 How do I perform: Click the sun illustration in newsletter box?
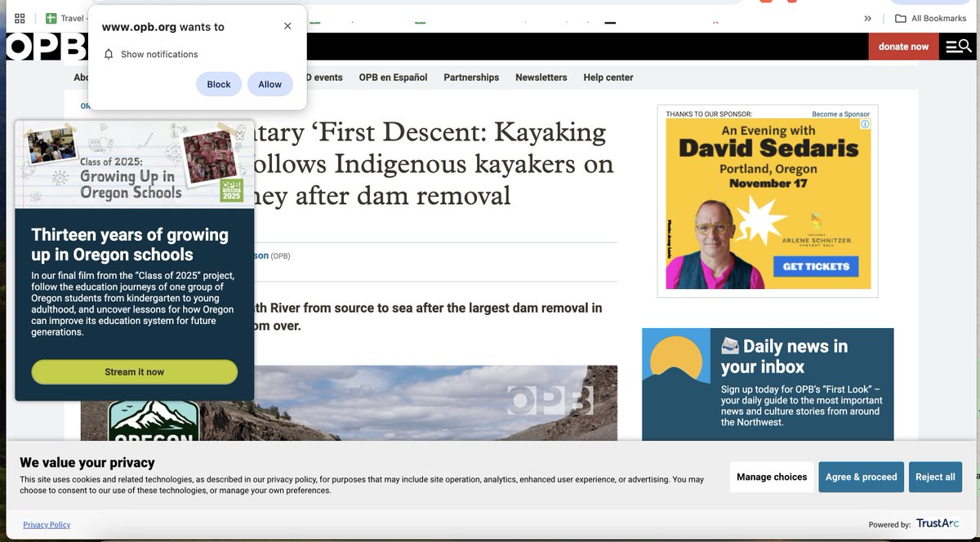pos(676,359)
